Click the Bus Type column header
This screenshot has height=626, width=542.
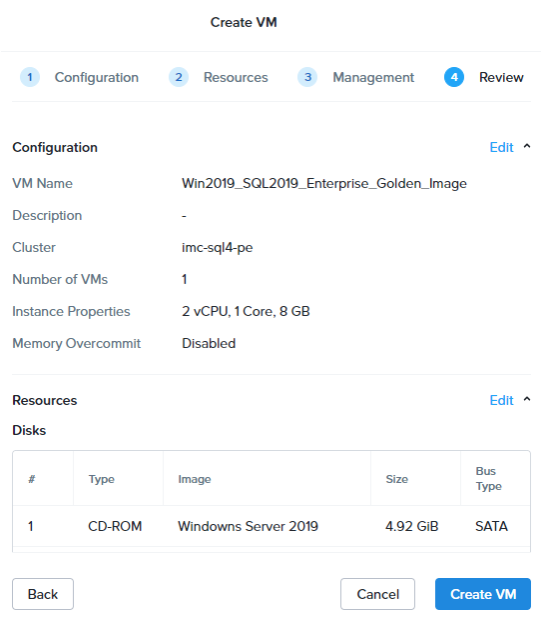[489, 479]
